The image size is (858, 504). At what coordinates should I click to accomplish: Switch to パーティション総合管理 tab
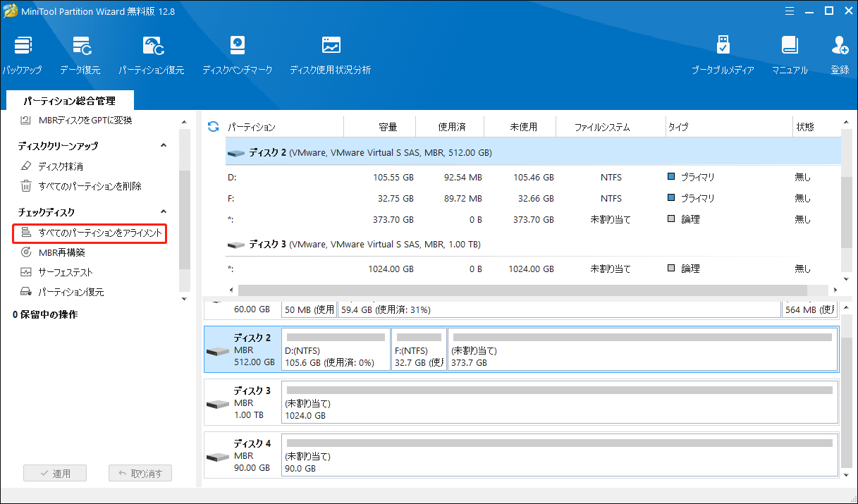(69, 101)
